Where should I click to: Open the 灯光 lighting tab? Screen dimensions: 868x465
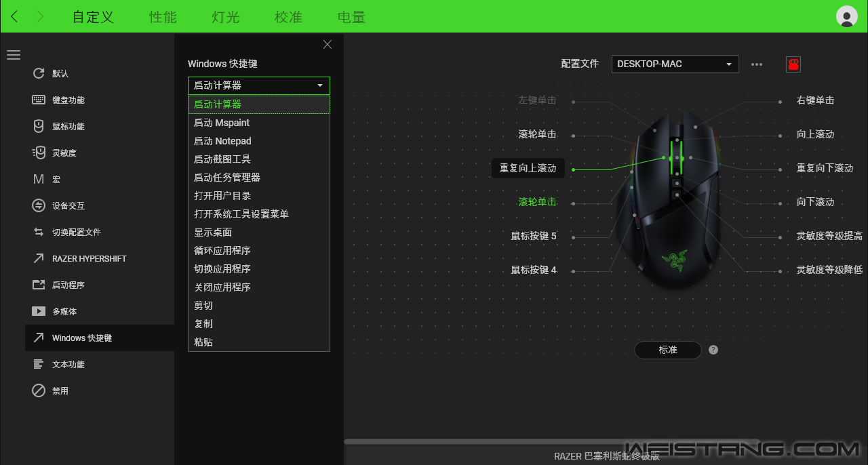coord(226,17)
